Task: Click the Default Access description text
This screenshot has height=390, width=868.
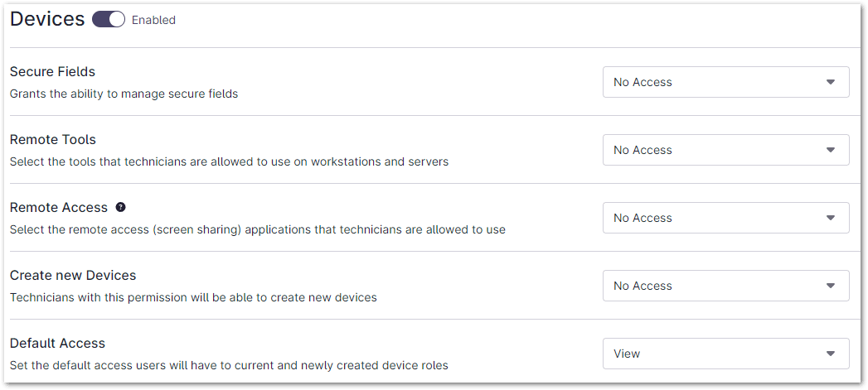Action: click(229, 365)
